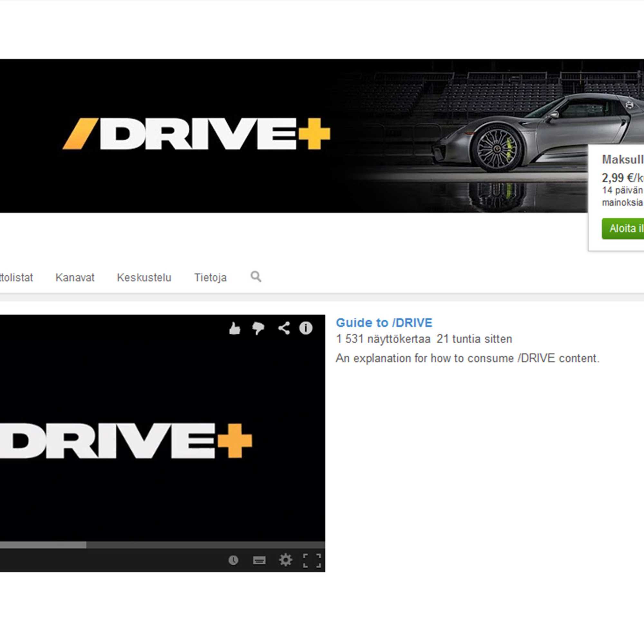
Task: Like the video with thumbs up icon
Action: click(235, 328)
